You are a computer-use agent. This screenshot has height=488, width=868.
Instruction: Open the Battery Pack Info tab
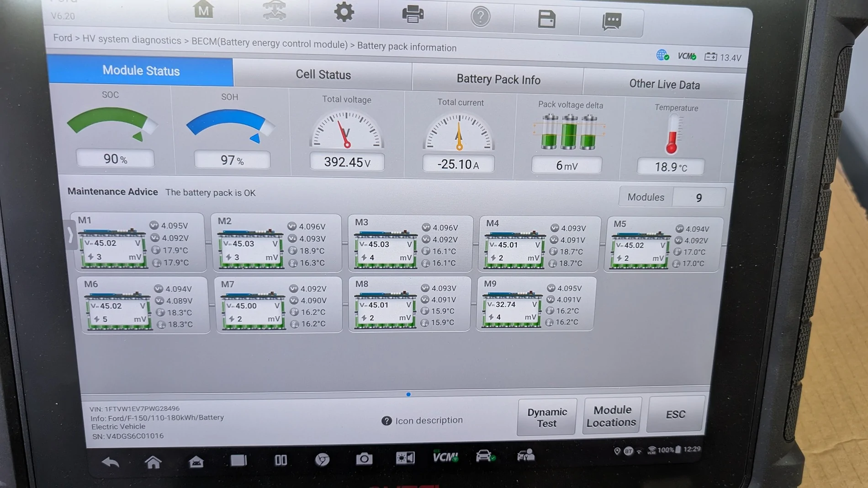[x=498, y=79]
